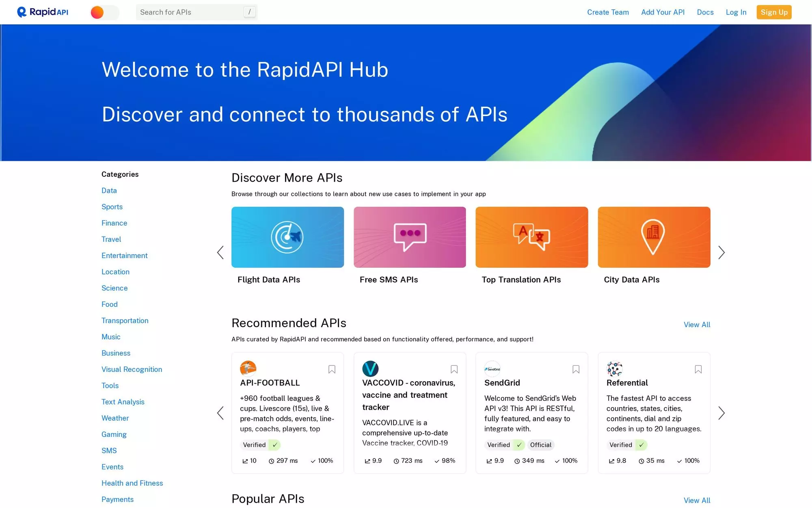This screenshot has width=812, height=508.
Task: Select the Entertainment category
Action: 124,256
